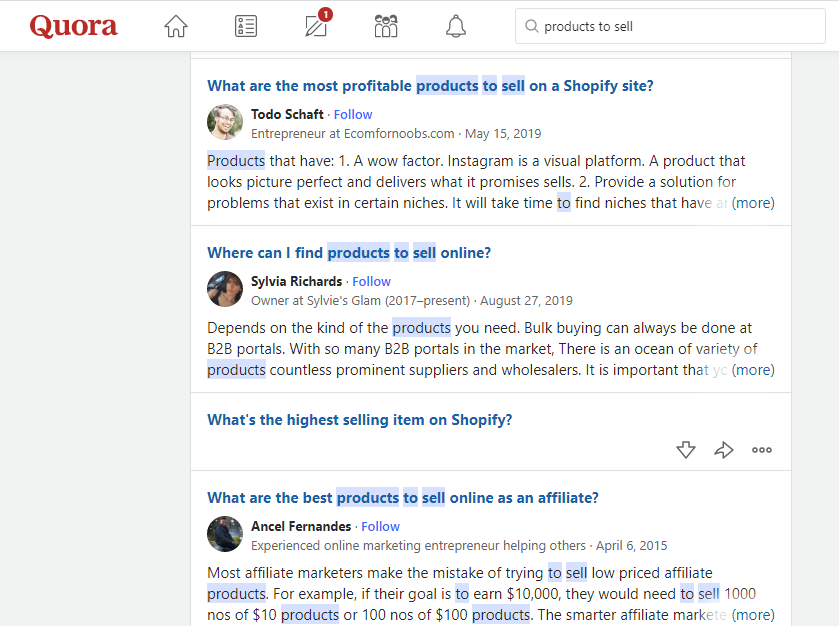Open 'Where can I find products to sell online?'

tap(349, 253)
